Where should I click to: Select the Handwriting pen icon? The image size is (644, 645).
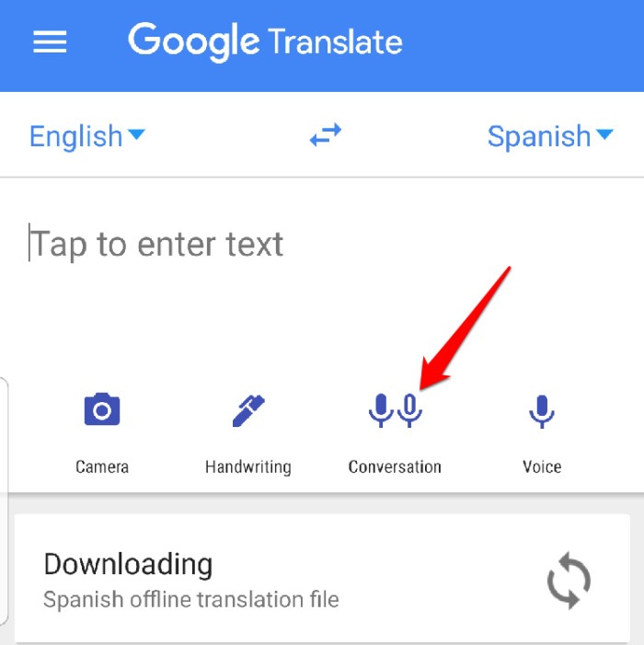(248, 410)
